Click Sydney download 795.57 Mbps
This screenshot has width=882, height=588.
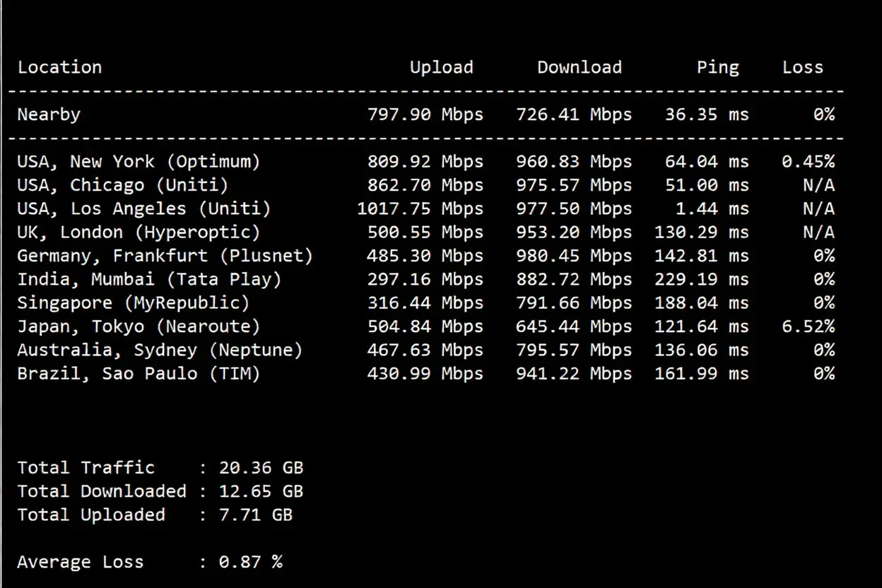click(574, 351)
